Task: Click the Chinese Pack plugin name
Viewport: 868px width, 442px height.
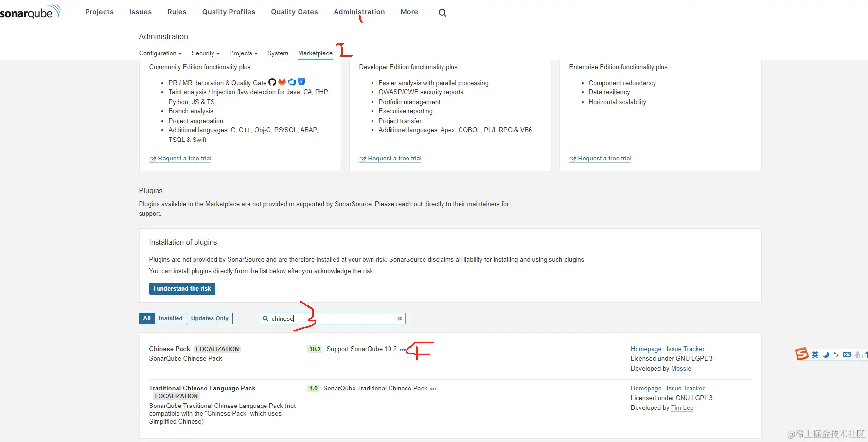Action: 169,349
